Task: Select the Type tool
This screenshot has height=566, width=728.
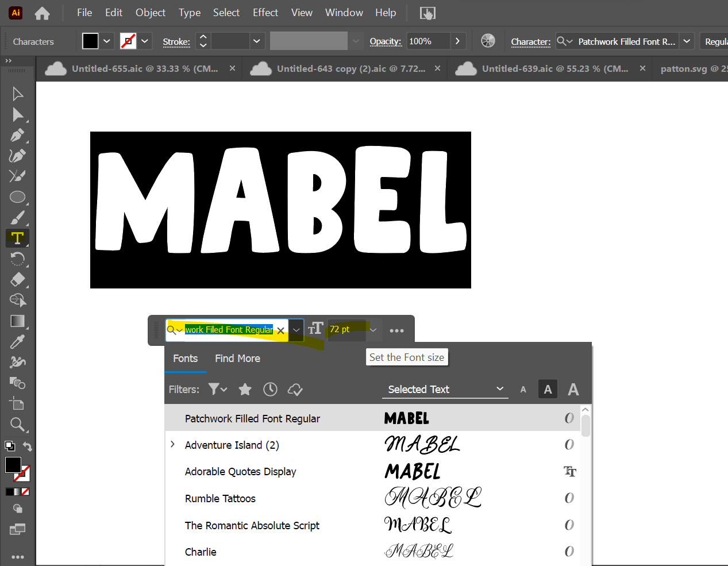Action: tap(17, 238)
